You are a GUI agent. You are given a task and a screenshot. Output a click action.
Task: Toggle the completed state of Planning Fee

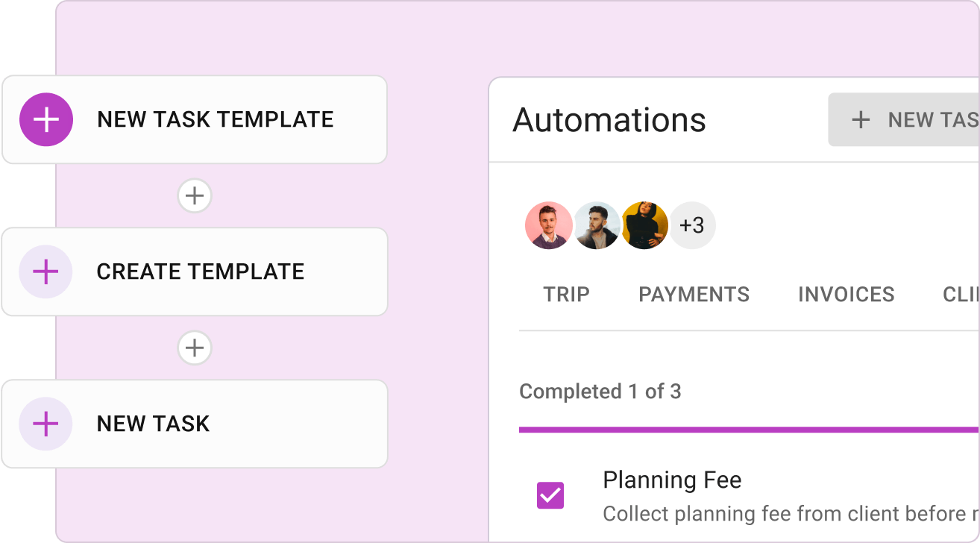(x=550, y=495)
